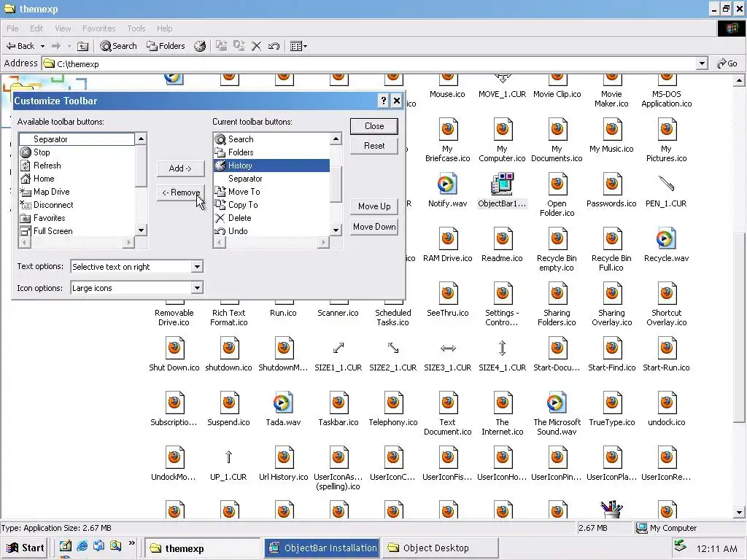747x560 pixels.
Task: Open the Text options combo box
Action: [x=136, y=267]
